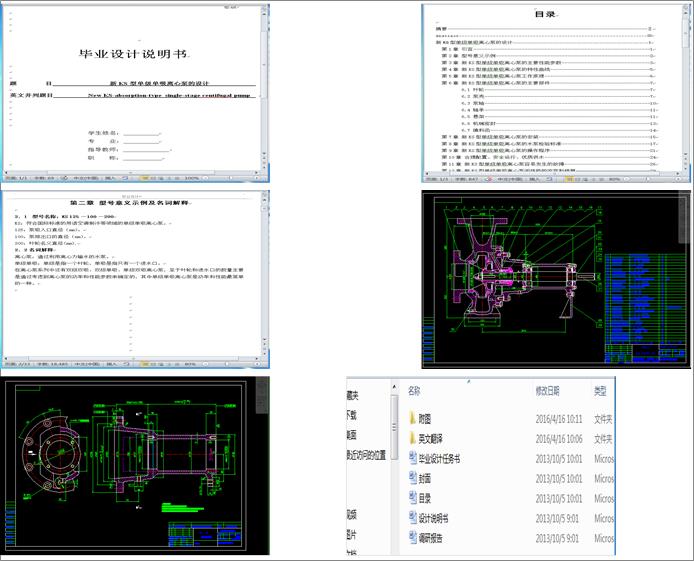Click the 目录 heading in the contents document

pos(545,14)
